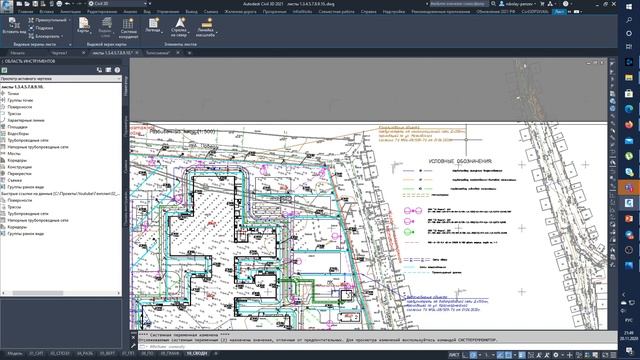Screen dimensions: 640x360
Task: Click the toolspace horizontal scrollbar
Action: point(61,293)
